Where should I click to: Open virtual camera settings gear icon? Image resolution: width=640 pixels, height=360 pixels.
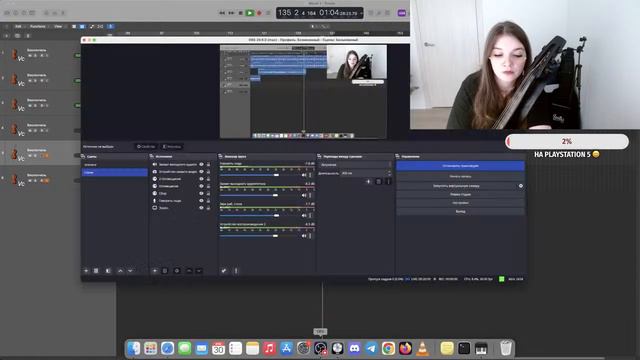point(521,186)
